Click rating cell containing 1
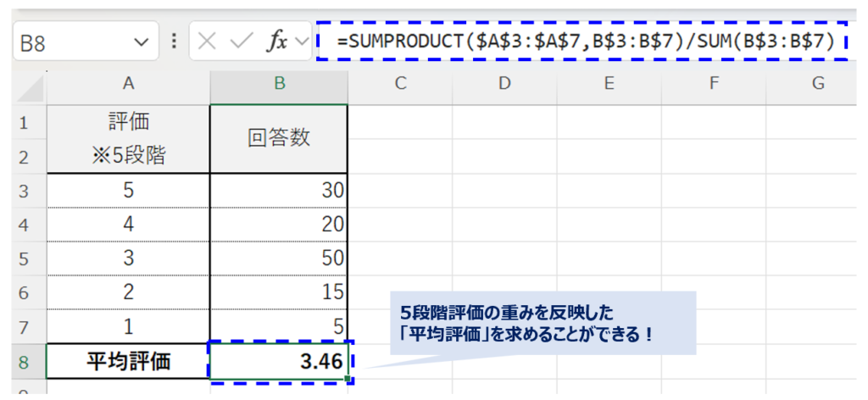 click(x=129, y=327)
